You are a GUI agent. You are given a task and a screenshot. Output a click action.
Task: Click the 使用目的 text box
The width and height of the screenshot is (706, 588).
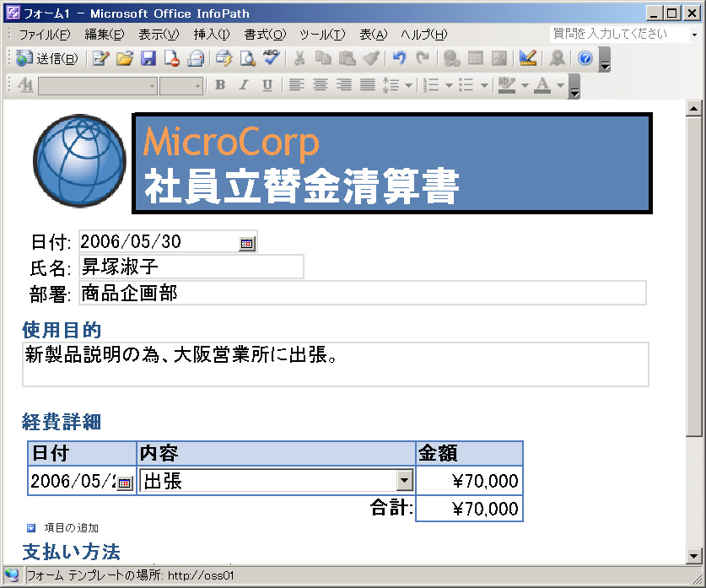336,364
